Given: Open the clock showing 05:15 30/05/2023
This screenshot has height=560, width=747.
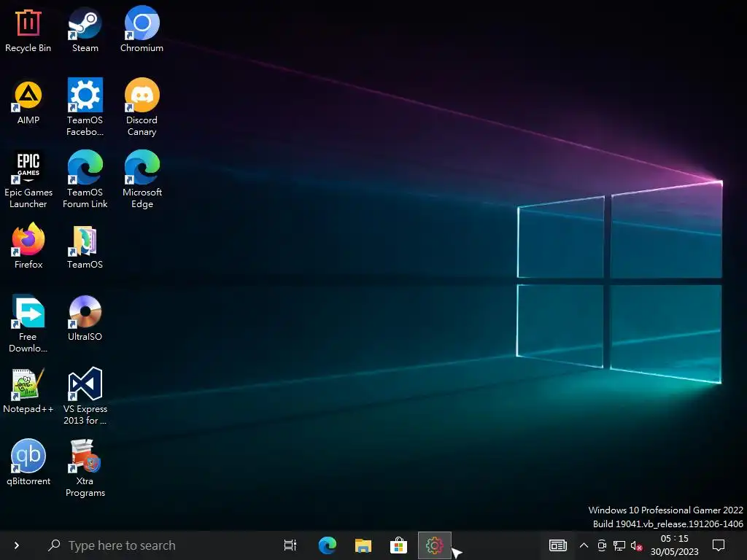Looking at the screenshot, I should click(674, 545).
